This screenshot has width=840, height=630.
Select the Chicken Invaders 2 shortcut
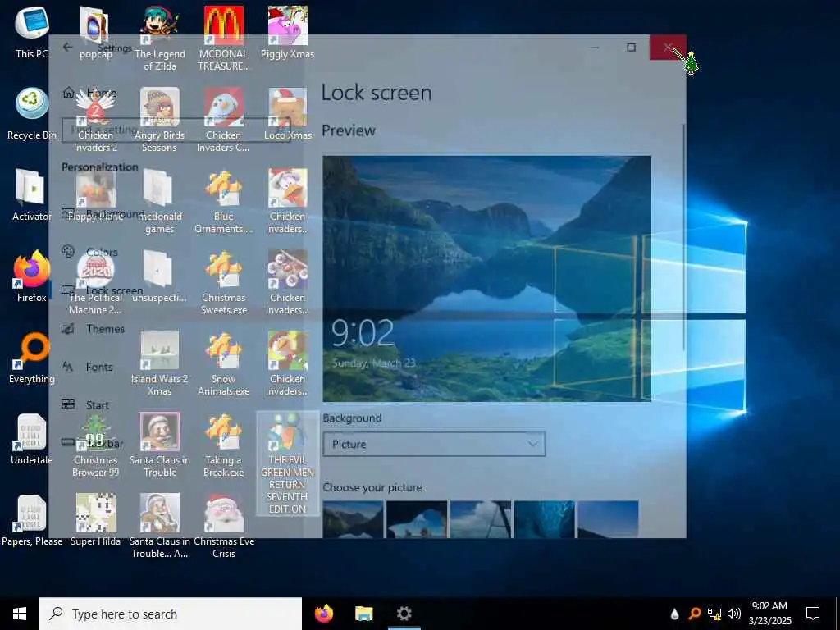[x=95, y=120]
